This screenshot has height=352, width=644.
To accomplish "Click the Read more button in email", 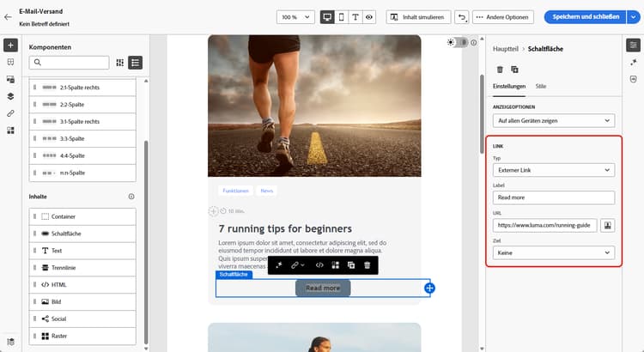I will pos(323,288).
